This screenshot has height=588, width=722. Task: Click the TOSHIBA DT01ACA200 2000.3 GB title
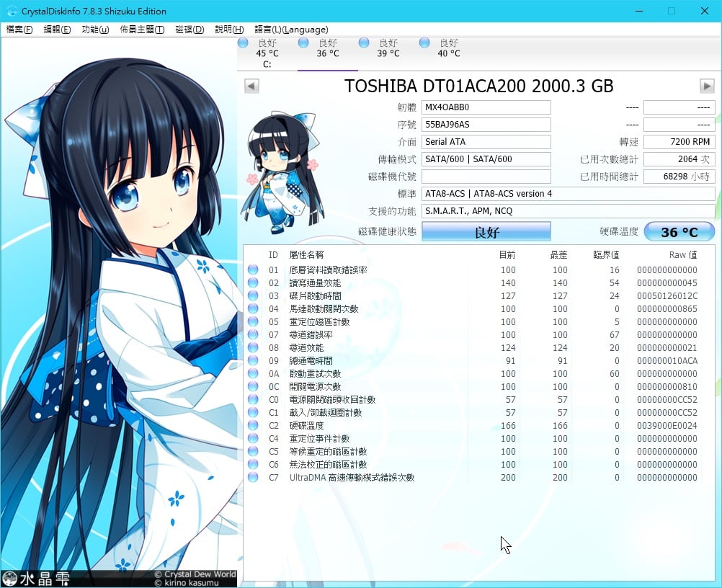coord(479,86)
